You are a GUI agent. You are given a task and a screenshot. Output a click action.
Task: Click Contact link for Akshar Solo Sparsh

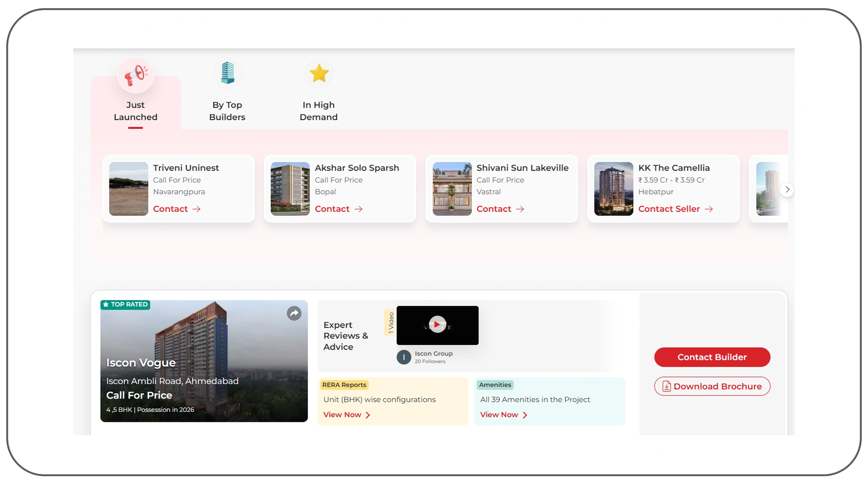tap(339, 209)
